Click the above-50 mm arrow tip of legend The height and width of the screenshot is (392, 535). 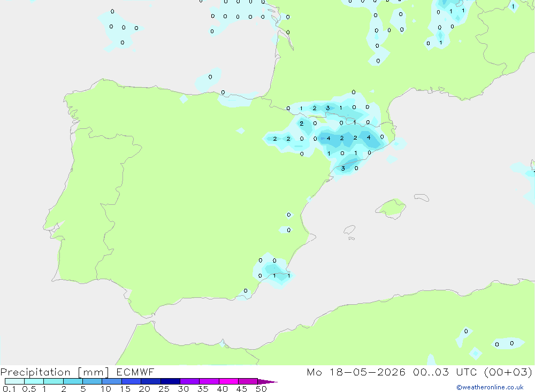click(x=267, y=381)
